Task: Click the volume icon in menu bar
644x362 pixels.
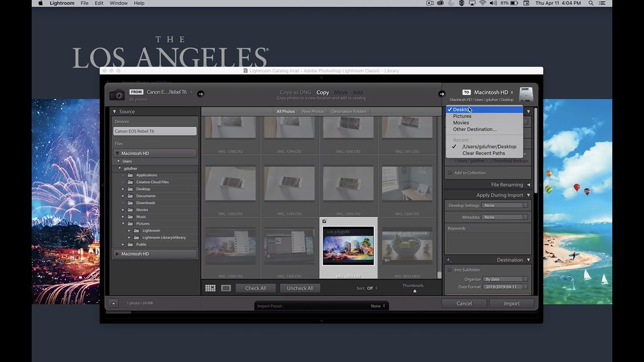Action: pyautogui.click(x=493, y=3)
